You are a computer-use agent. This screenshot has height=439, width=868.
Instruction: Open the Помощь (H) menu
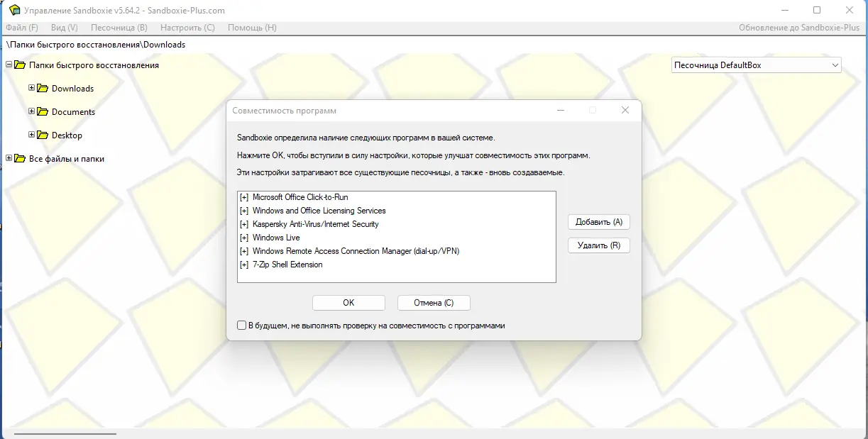[x=252, y=28]
